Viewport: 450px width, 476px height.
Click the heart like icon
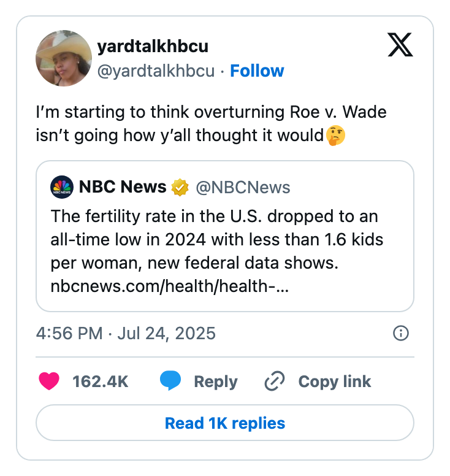coord(49,382)
